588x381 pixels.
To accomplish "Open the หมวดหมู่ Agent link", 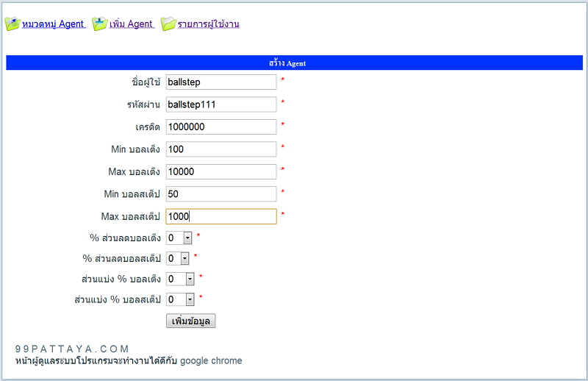I will coord(54,24).
